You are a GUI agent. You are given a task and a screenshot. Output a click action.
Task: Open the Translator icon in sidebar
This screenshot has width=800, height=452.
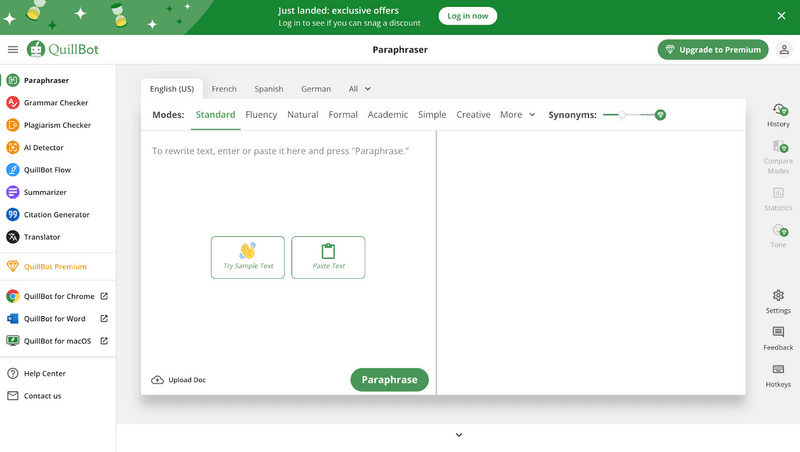click(13, 237)
